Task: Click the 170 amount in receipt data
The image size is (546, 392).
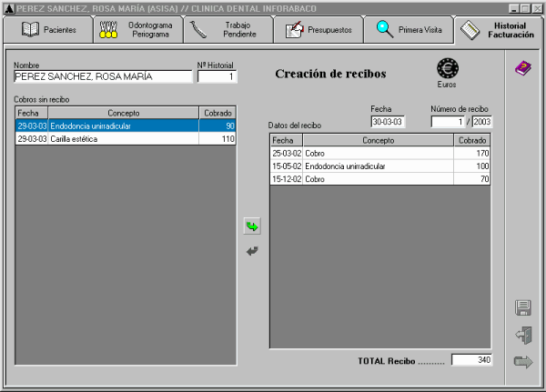Action: [482, 153]
